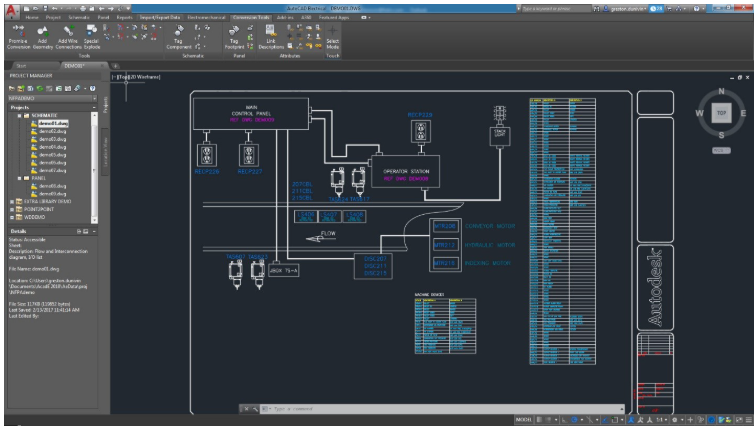Click the Special Explode icon
Viewport: 756px width, 427px height.
point(92,32)
